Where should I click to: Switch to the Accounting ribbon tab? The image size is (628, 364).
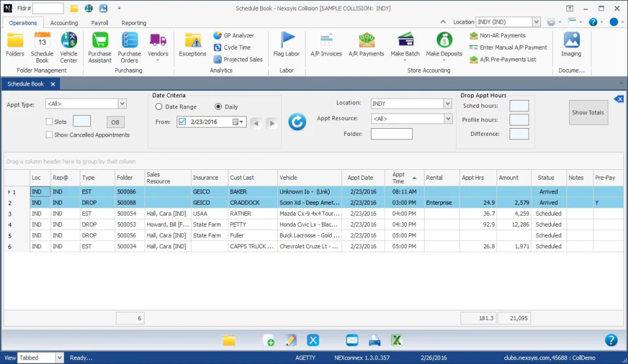(64, 23)
